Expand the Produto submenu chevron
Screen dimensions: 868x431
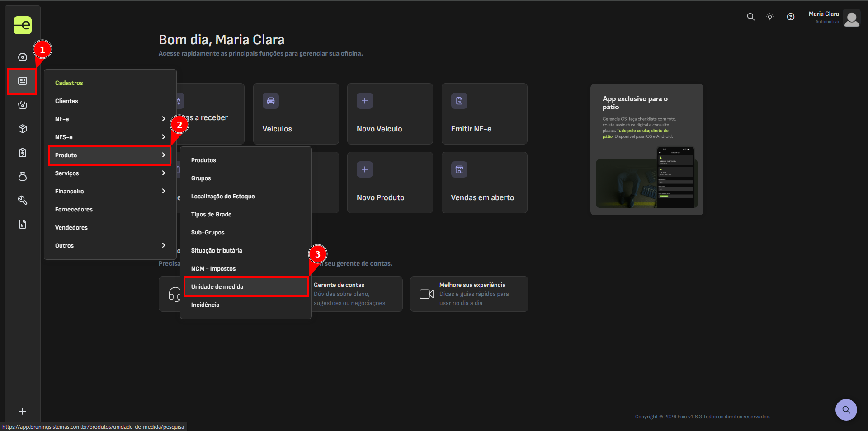[x=164, y=155]
